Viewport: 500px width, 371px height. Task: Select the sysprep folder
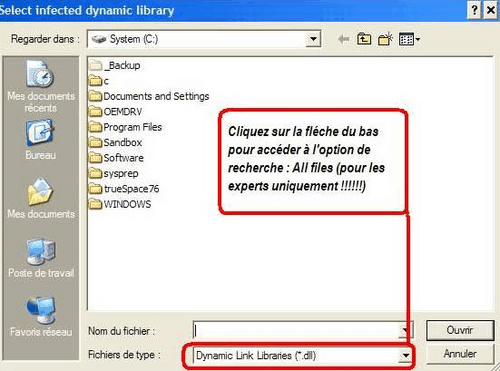click(x=114, y=173)
